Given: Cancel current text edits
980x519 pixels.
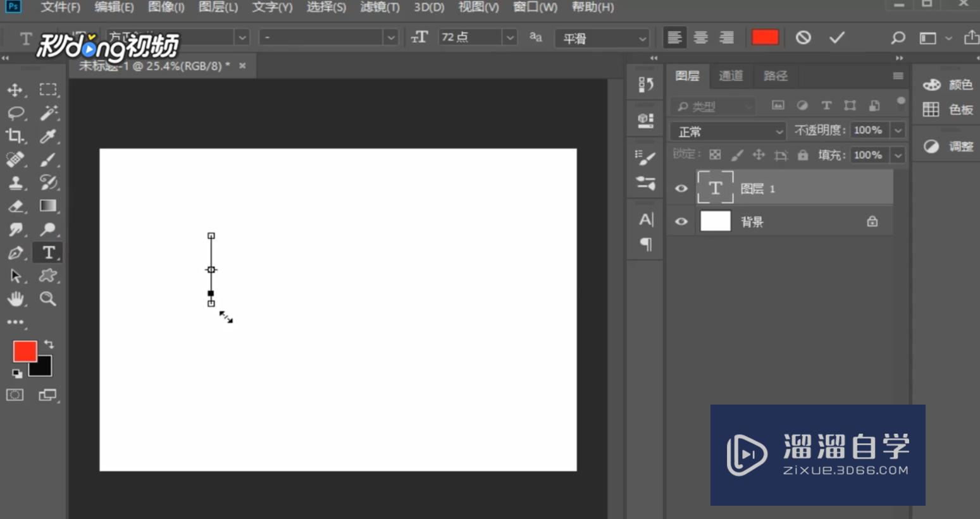Looking at the screenshot, I should (803, 38).
